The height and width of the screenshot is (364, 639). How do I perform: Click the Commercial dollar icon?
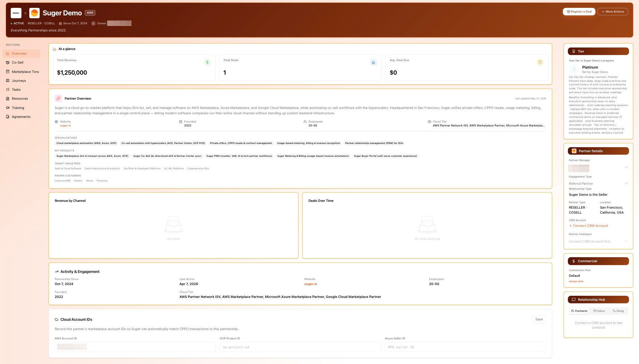pos(574,261)
